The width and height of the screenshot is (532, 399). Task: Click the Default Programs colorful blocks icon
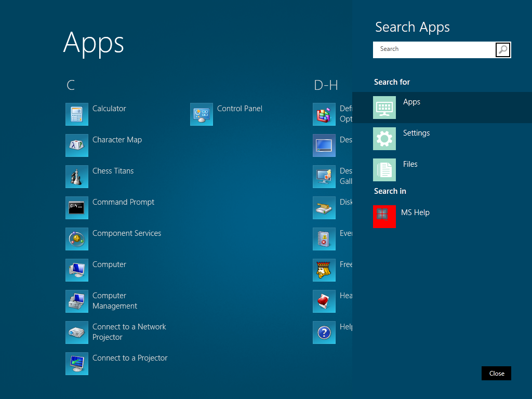[x=324, y=114]
